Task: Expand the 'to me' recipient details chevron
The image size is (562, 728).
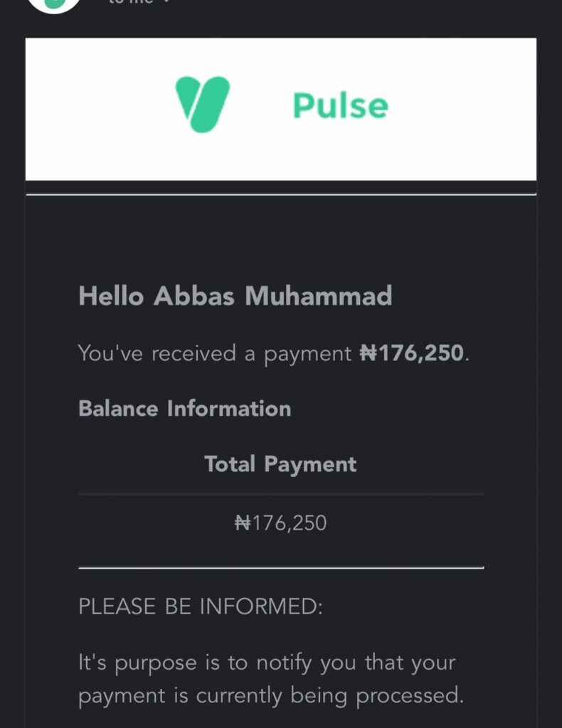Action: (x=166, y=1)
